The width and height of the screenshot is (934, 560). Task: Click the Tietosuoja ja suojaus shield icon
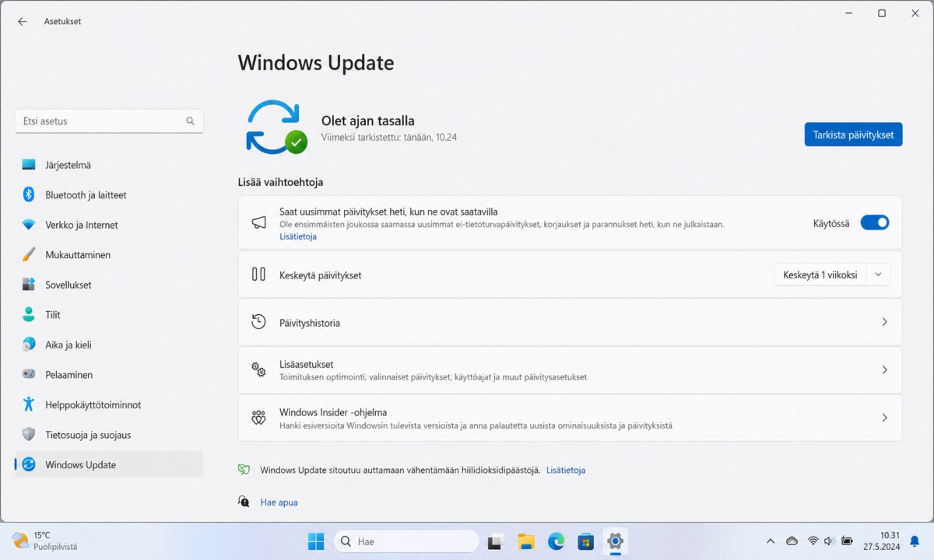(x=29, y=434)
